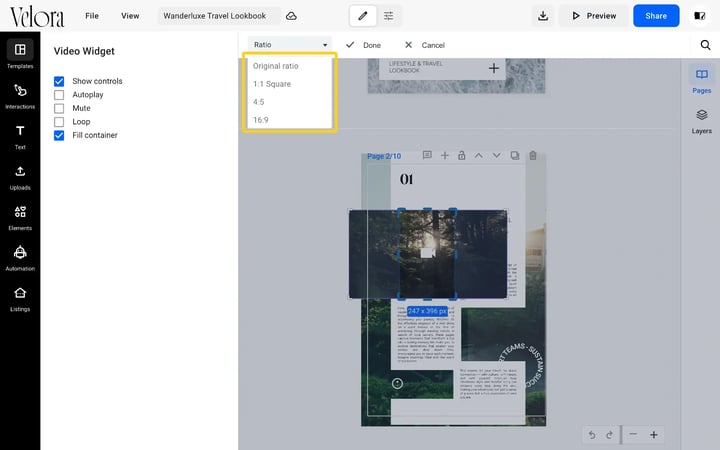Click the profile avatar icon
720x450 pixels.
pyautogui.click(x=699, y=16)
